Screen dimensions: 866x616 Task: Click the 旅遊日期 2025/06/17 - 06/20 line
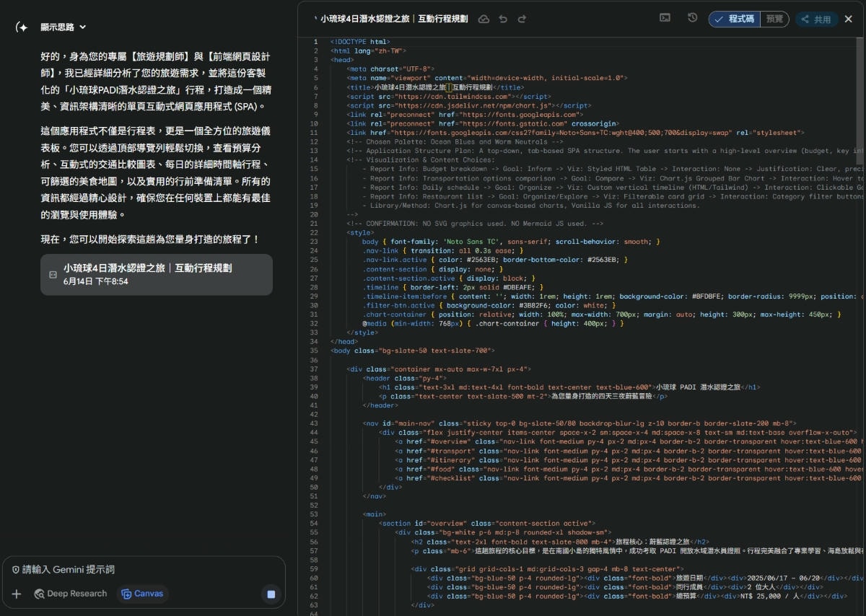pos(645,578)
